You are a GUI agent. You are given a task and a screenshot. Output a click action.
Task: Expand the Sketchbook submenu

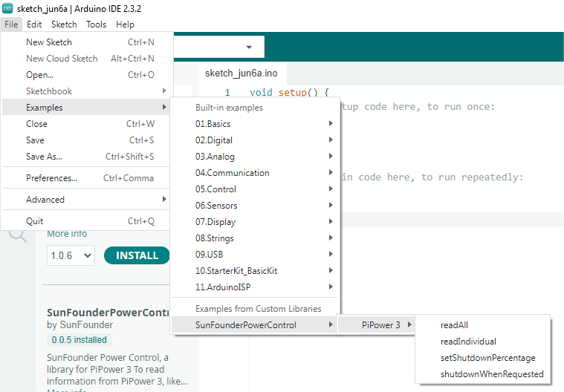click(86, 91)
